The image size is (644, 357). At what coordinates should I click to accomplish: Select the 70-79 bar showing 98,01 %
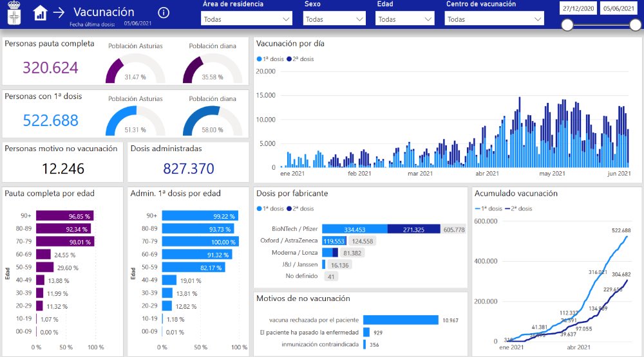(65, 242)
